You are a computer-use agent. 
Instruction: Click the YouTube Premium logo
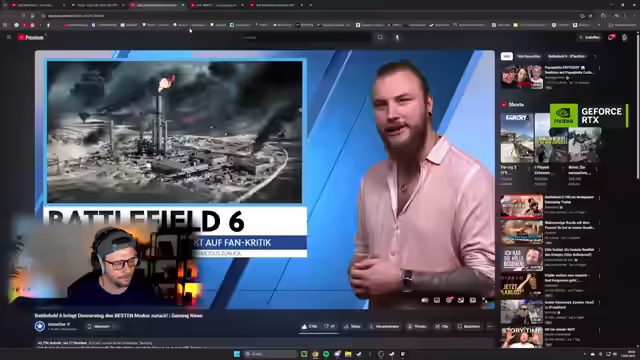pos(31,37)
